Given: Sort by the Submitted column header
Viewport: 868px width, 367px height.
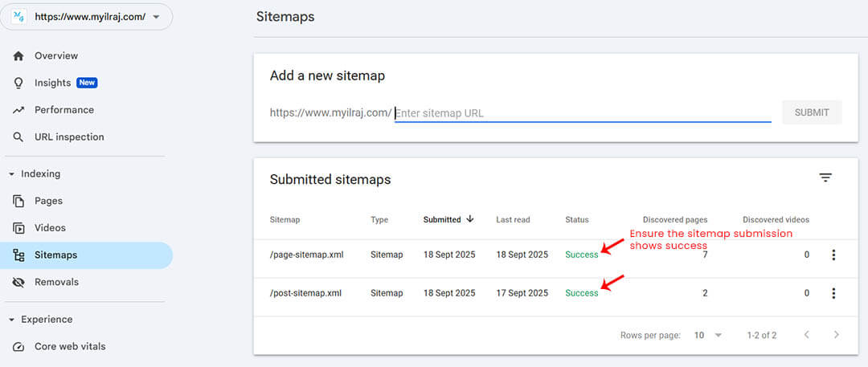Looking at the screenshot, I should (x=442, y=220).
